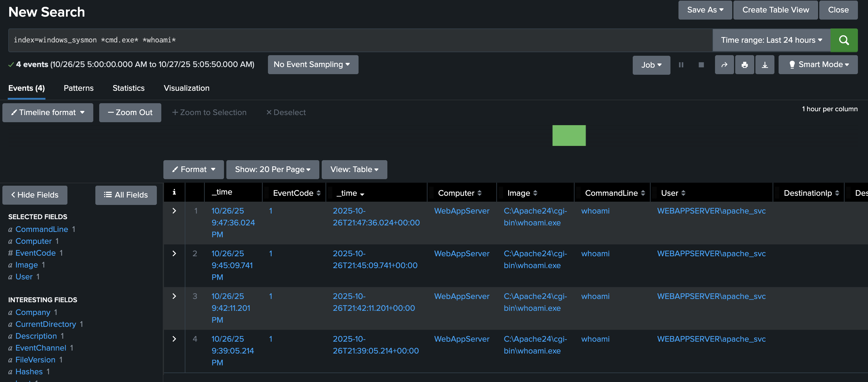Collapse the fields sidebar with Hide Fields
Viewport: 868px width, 382px height.
click(x=34, y=195)
